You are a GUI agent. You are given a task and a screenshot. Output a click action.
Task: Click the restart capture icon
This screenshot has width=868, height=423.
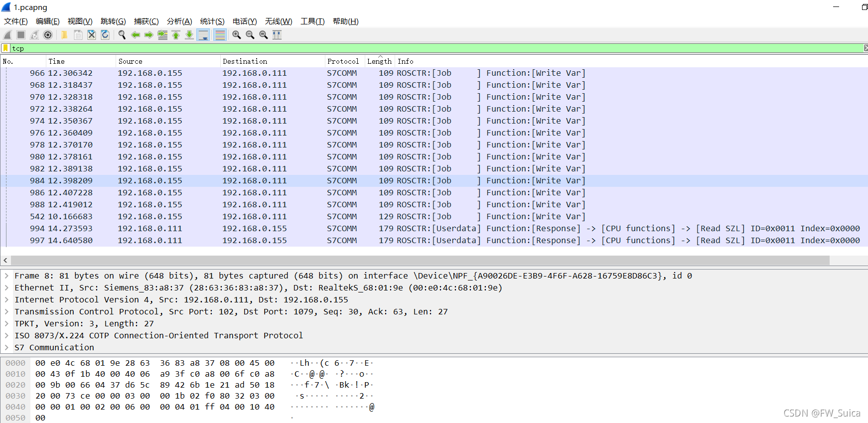(x=34, y=35)
